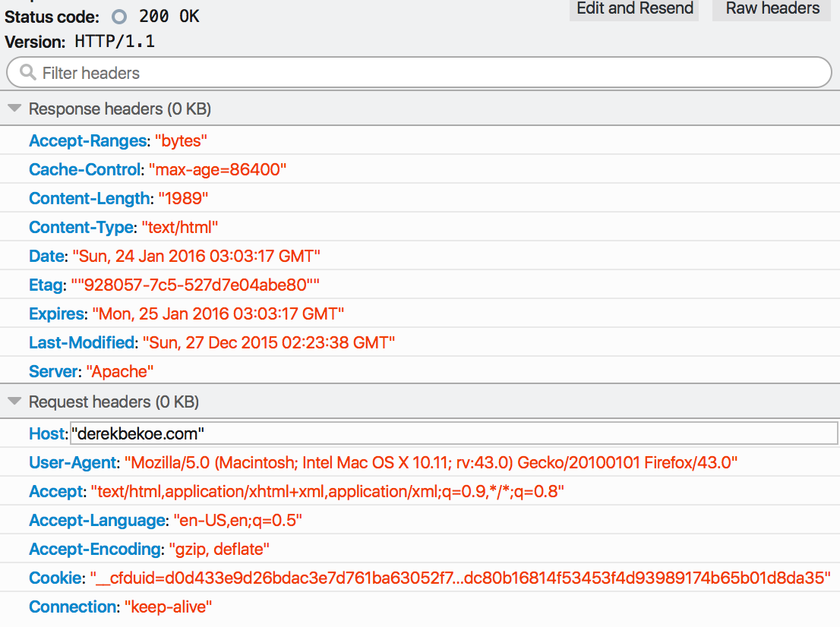Select the Accept-Ranges header name
The image size is (840, 627).
88,141
